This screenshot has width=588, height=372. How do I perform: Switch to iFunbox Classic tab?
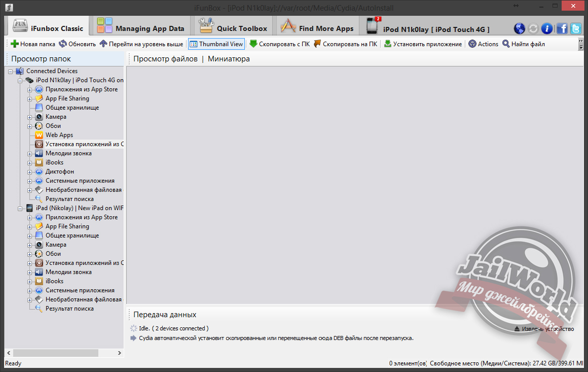(48, 27)
